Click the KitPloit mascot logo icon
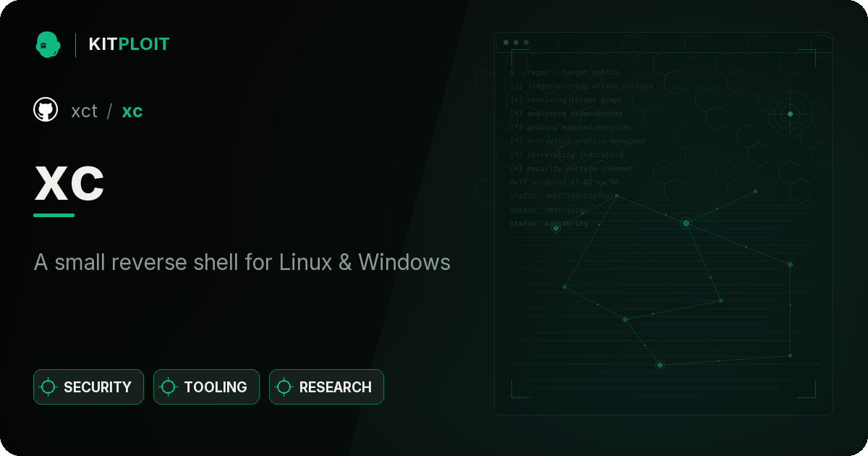 [48, 44]
